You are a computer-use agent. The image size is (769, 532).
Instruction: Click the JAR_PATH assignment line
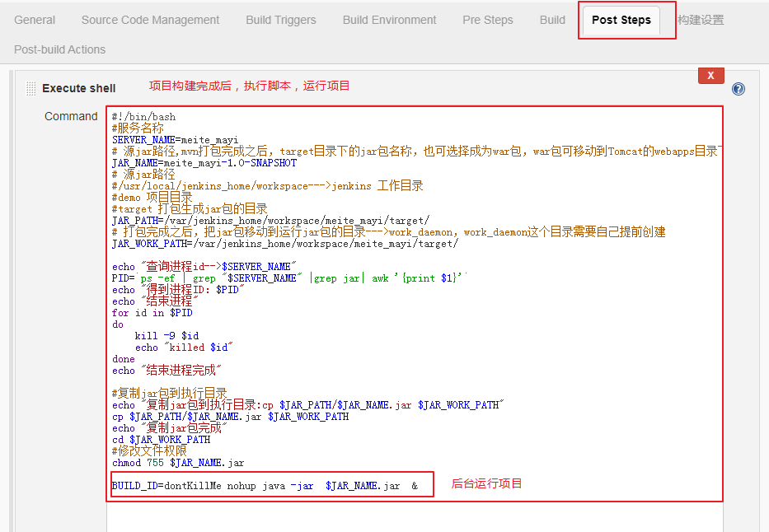tap(270, 221)
